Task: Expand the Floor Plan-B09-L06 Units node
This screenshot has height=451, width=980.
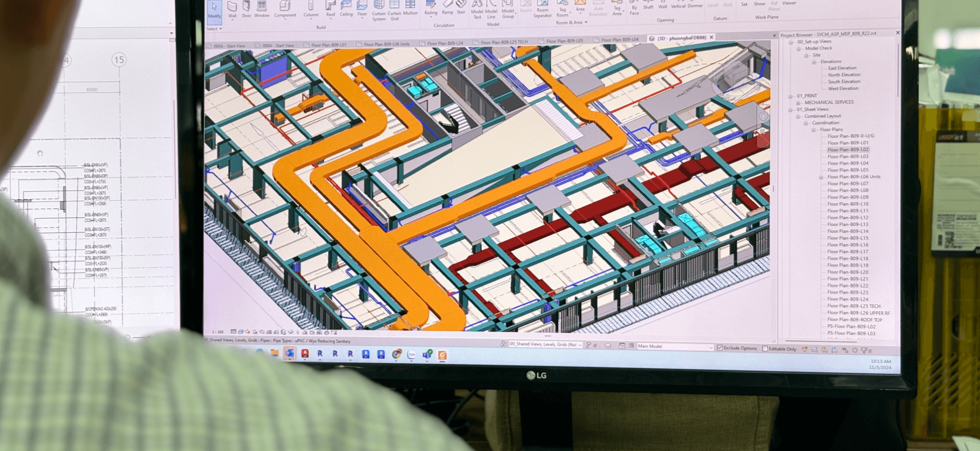Action: click(821, 177)
